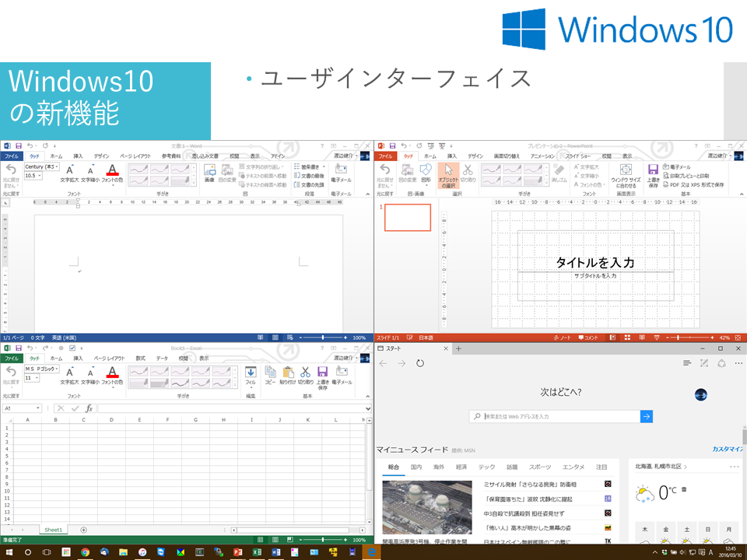This screenshot has width=747, height=560.
Task: Open the 図形 shapes tool in PowerPoint
Action: tap(426, 170)
